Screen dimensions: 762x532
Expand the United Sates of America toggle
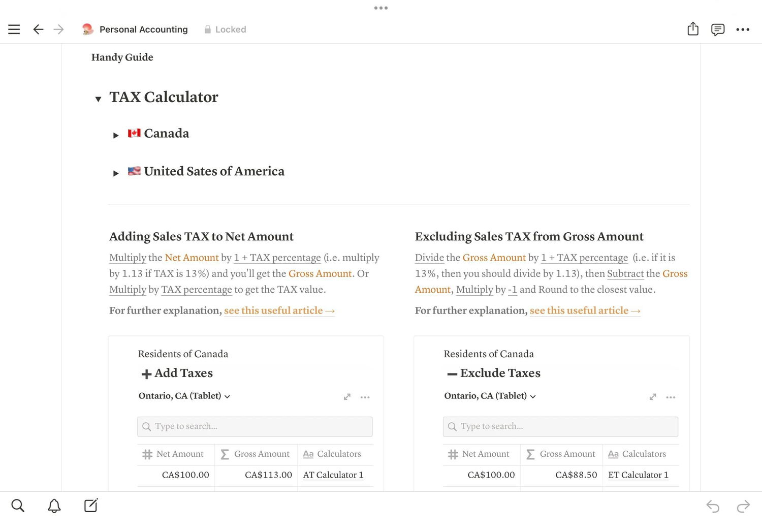pos(116,173)
